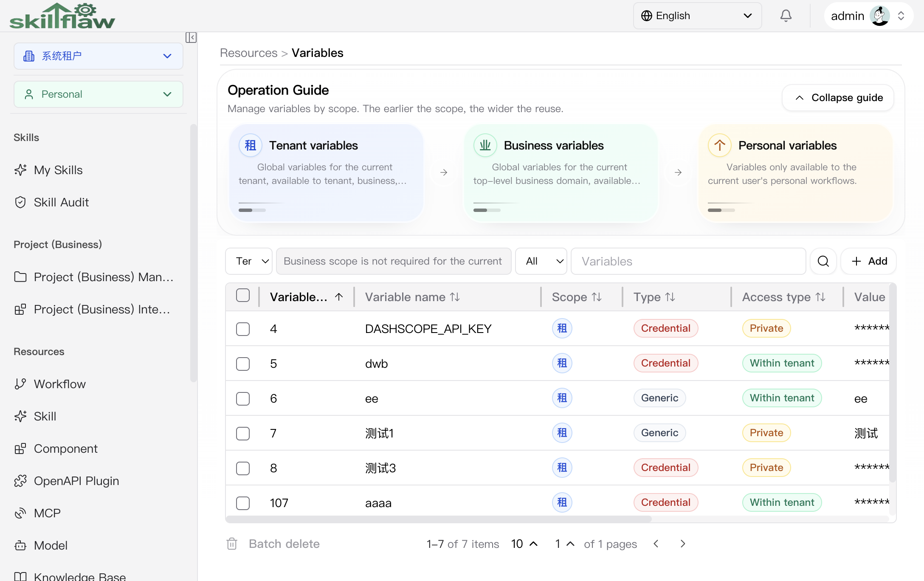
Task: Check the dwb row checkbox
Action: [243, 364]
